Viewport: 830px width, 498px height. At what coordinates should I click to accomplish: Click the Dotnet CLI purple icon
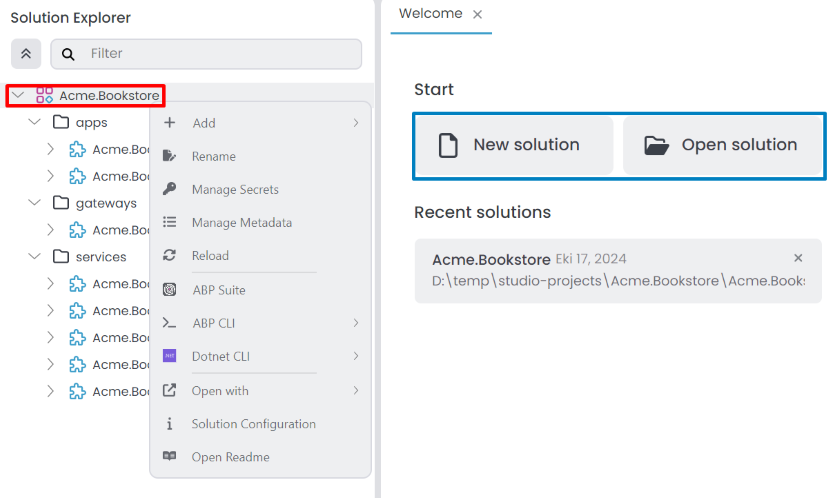170,356
